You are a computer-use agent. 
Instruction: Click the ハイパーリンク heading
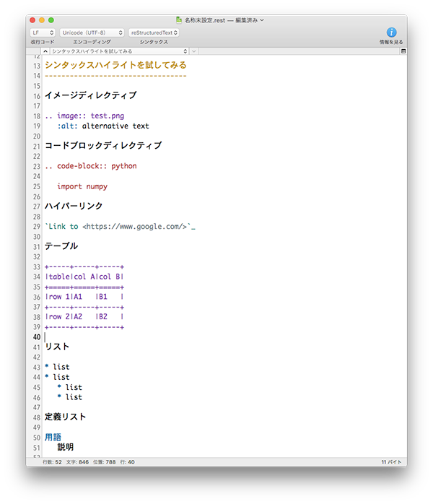pyautogui.click(x=74, y=206)
